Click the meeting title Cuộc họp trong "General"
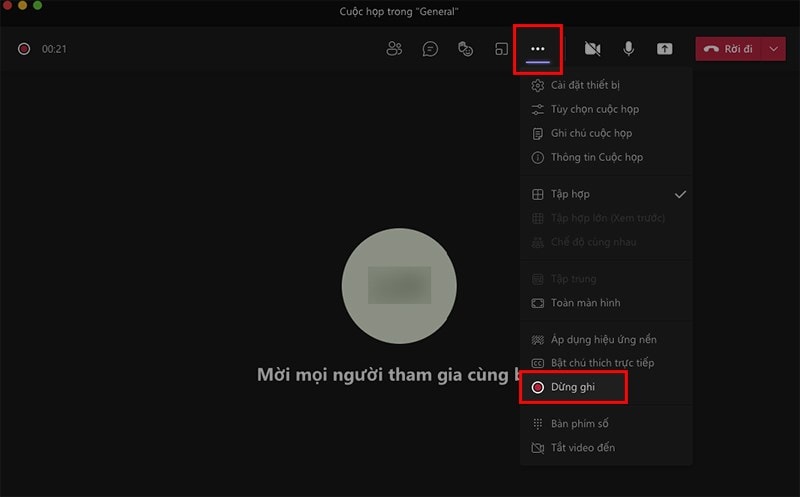 pyautogui.click(x=399, y=12)
